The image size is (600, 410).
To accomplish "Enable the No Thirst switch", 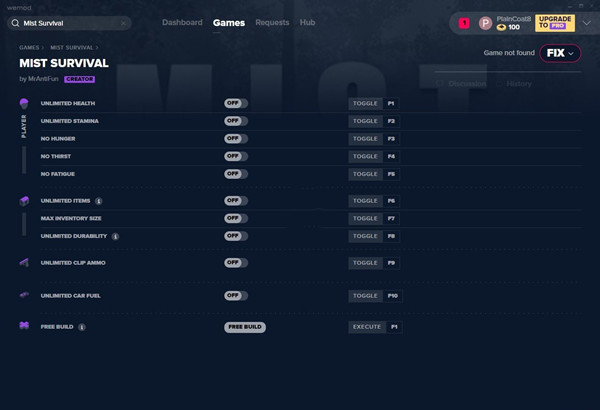I will tap(236, 156).
